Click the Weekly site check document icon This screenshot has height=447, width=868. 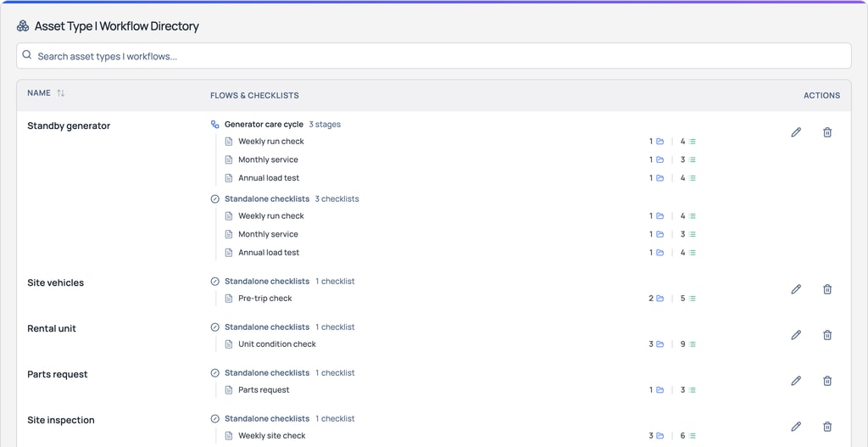(229, 435)
